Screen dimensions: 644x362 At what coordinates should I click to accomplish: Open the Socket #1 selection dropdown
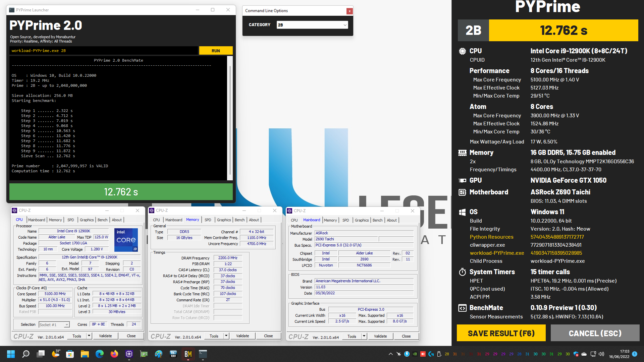tap(54, 324)
